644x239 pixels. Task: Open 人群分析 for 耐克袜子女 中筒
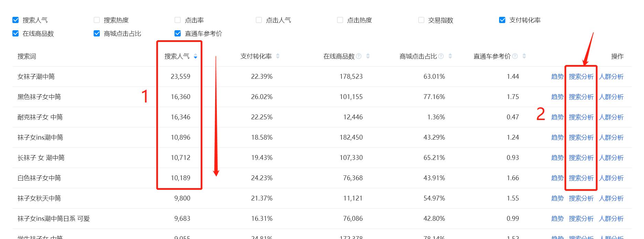(x=611, y=117)
